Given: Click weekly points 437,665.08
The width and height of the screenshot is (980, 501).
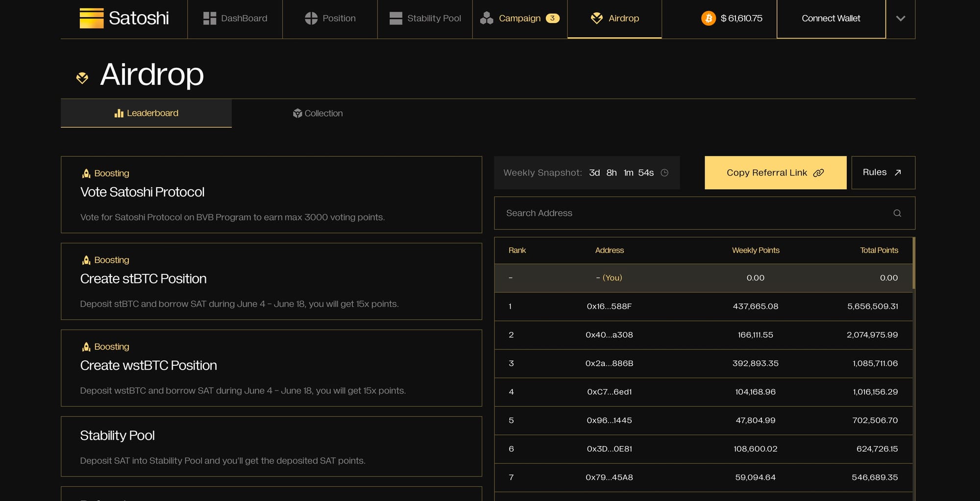Looking at the screenshot, I should 756,306.
